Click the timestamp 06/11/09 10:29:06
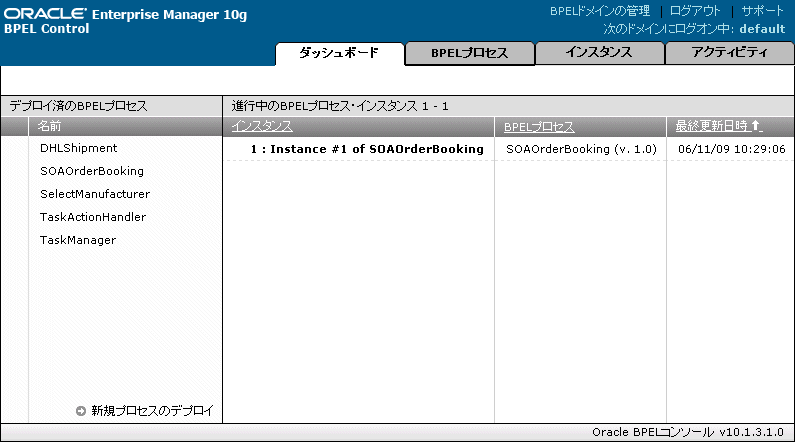Screen dimensions: 795x442 732,149
